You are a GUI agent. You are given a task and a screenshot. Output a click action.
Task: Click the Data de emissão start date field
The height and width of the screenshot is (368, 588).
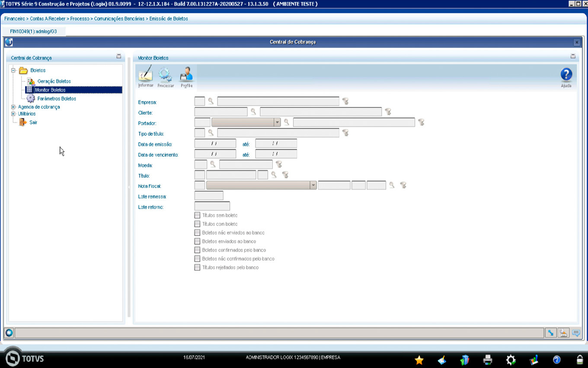point(215,143)
